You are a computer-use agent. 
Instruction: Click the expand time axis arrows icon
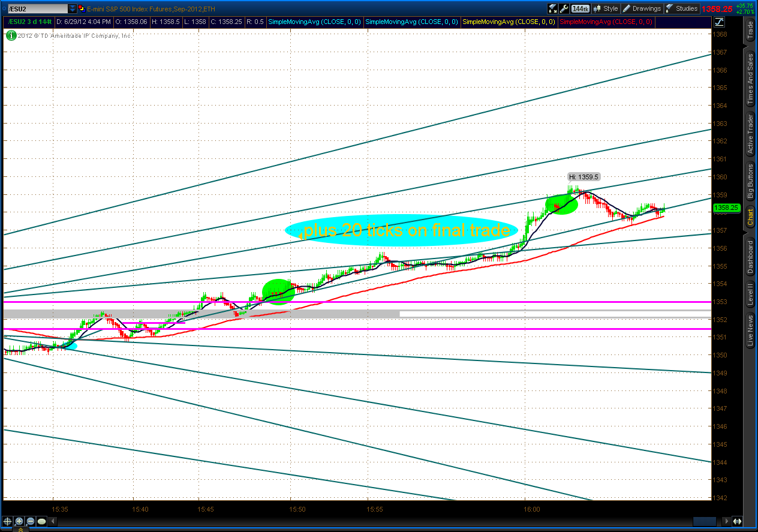click(738, 521)
